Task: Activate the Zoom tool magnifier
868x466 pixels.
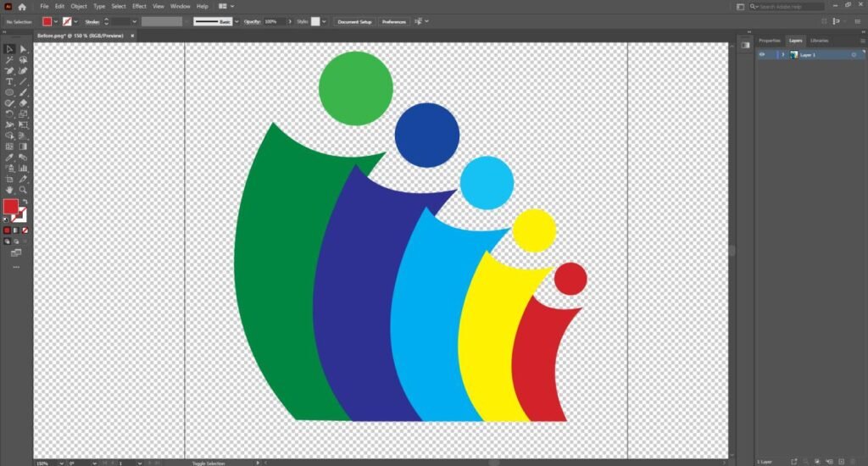Action: [23, 190]
